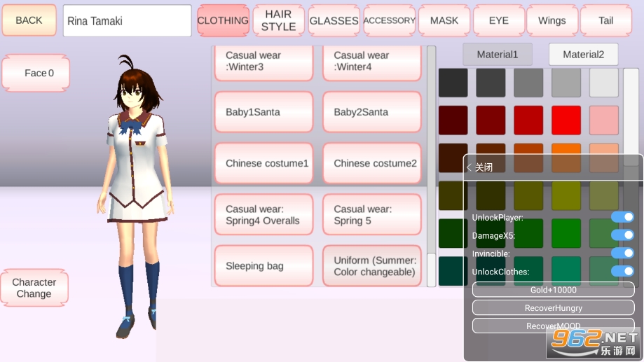Click the BACK button

[29, 20]
